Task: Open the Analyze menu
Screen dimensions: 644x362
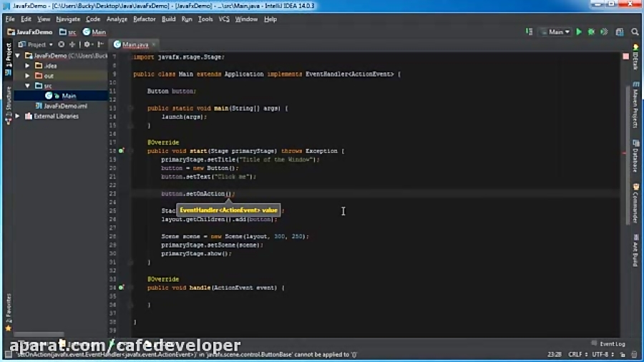Action: [x=117, y=19]
